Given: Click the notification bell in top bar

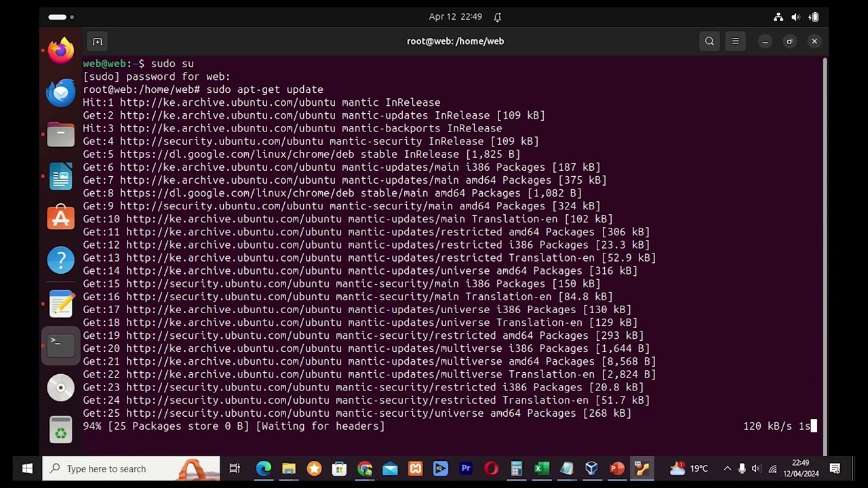Looking at the screenshot, I should 497,17.
